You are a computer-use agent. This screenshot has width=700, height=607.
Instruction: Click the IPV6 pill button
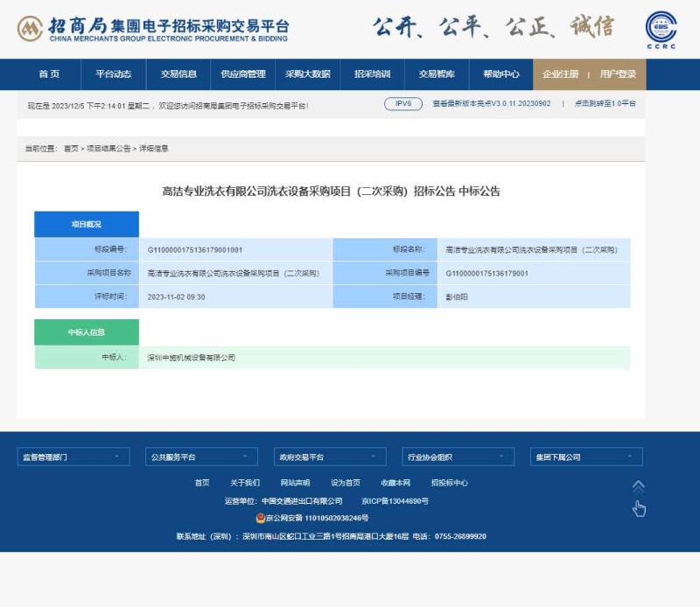click(403, 103)
